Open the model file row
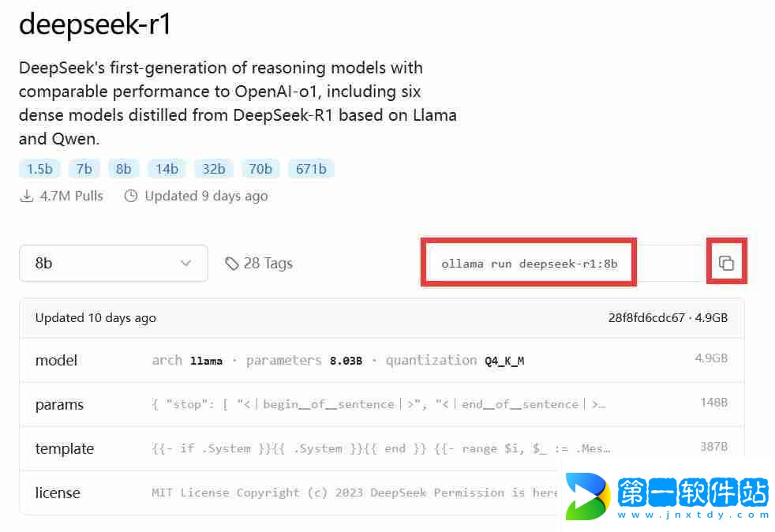The image size is (775, 532). click(x=381, y=360)
